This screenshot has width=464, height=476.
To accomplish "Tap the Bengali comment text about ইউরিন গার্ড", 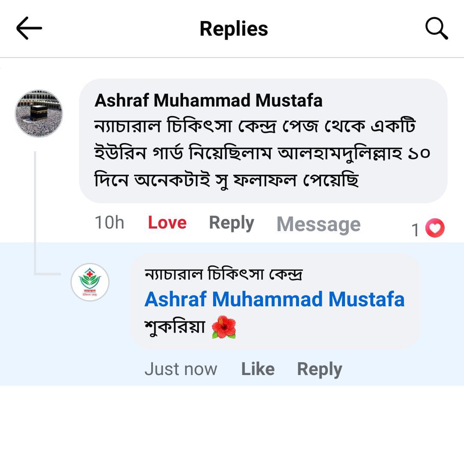I will click(262, 153).
